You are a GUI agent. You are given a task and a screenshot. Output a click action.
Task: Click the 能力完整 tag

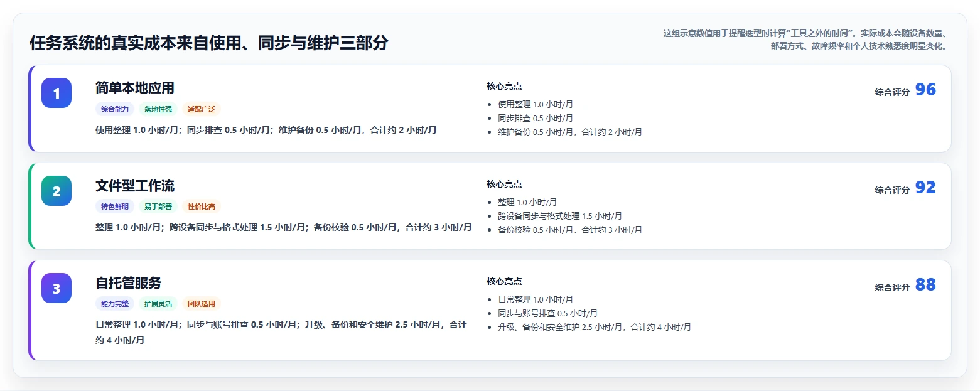pyautogui.click(x=115, y=304)
